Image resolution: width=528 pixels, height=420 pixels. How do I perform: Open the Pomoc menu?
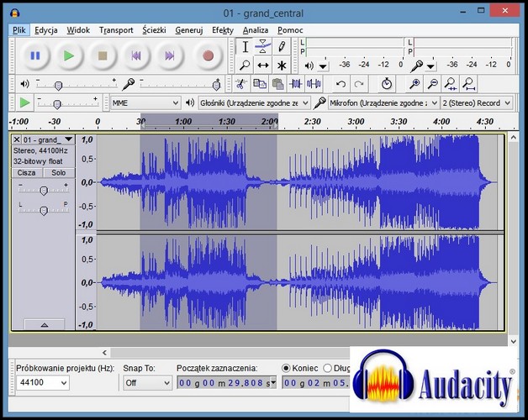290,30
